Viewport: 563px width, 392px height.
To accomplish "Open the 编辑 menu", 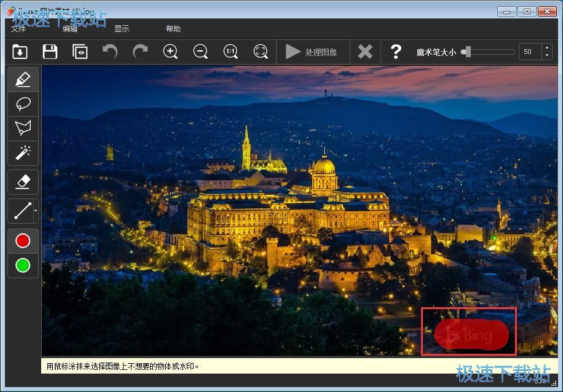I will pos(70,29).
